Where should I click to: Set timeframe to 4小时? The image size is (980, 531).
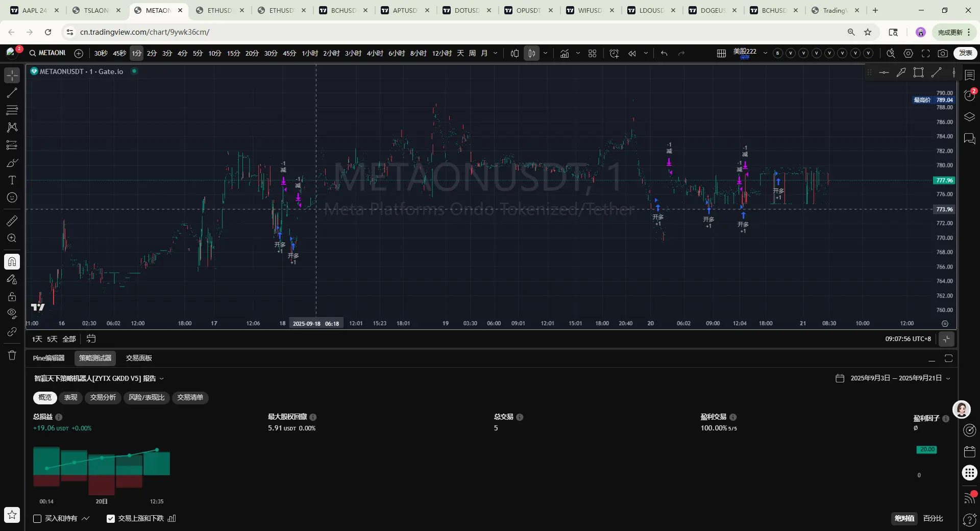[375, 53]
